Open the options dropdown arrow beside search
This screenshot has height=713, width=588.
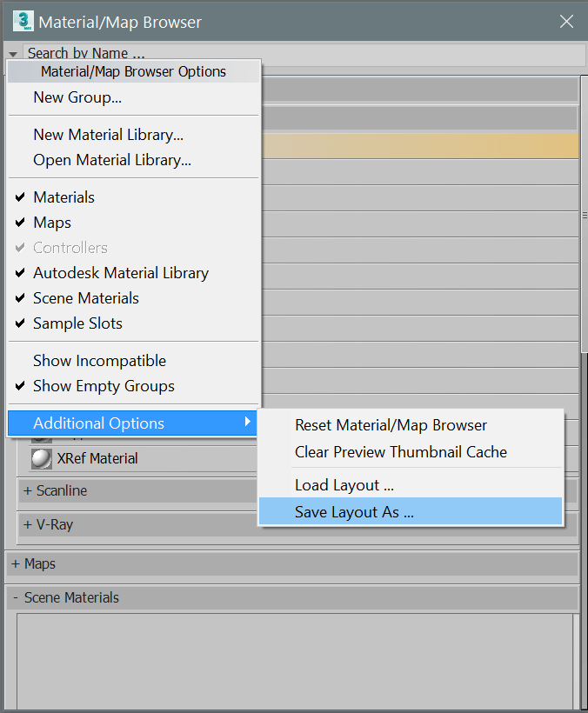pos(13,54)
